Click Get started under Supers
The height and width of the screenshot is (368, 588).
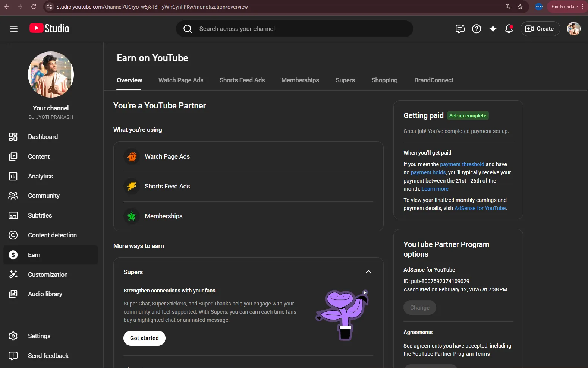[x=144, y=338]
